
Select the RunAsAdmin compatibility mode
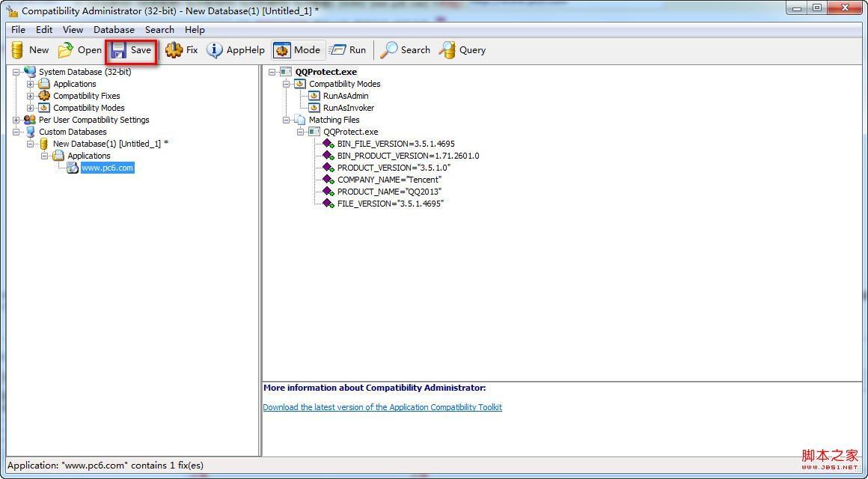click(x=346, y=96)
